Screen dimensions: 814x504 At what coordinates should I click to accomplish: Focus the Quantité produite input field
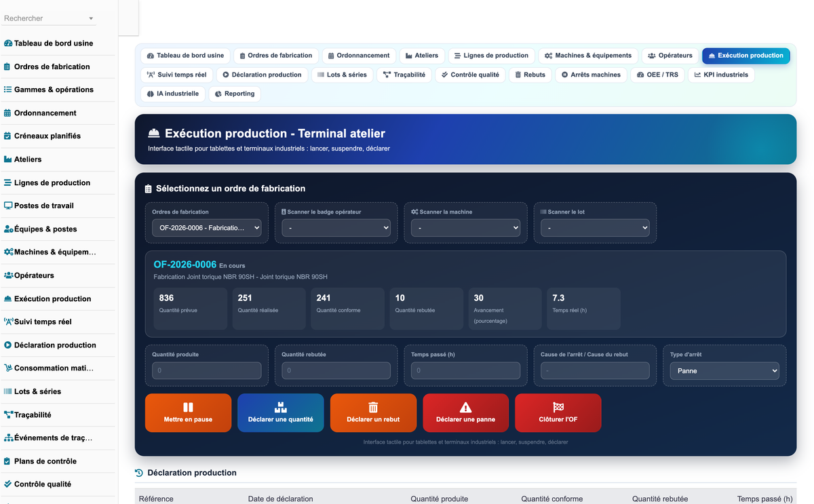pyautogui.click(x=206, y=370)
